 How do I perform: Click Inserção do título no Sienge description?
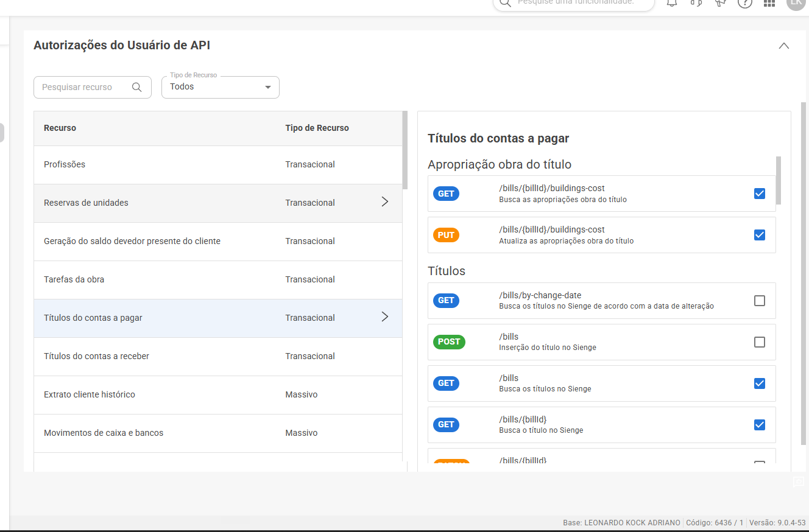548,348
